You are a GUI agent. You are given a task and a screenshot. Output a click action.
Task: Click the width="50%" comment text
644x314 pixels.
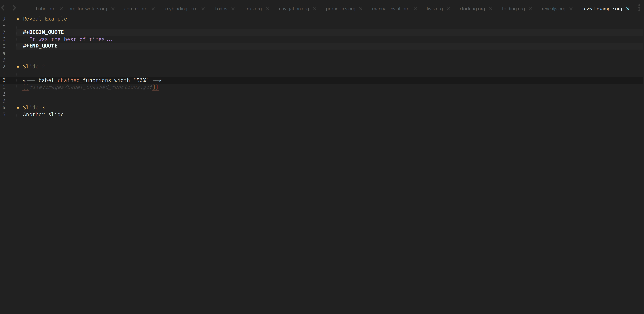pos(131,80)
